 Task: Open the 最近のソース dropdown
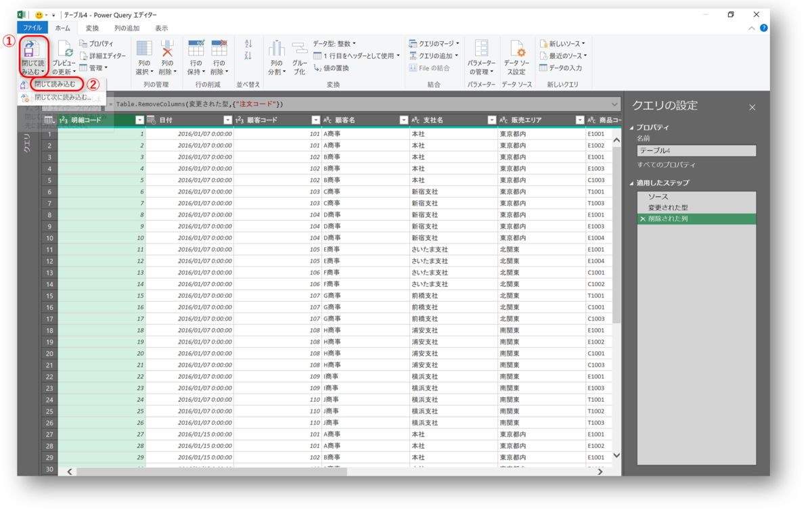point(563,56)
